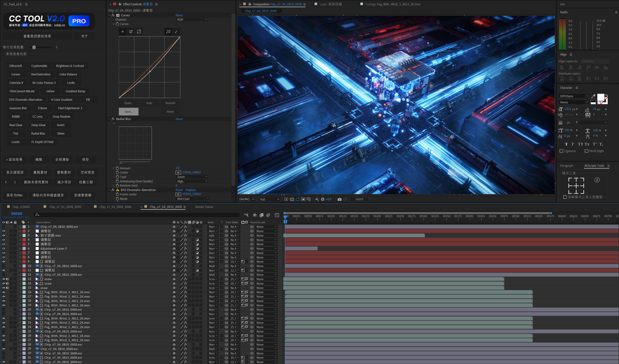619x364 pixels.
Task: Open the Antialiasing High dropdown
Action: [191, 181]
